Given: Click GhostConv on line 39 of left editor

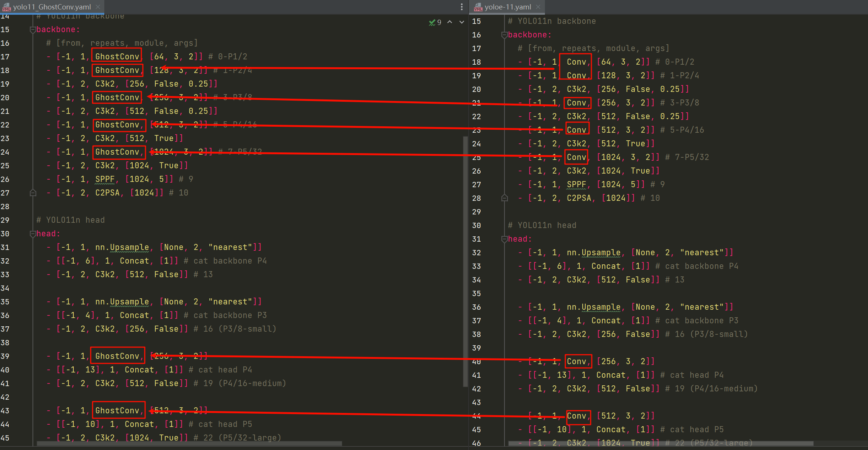Looking at the screenshot, I should (117, 356).
